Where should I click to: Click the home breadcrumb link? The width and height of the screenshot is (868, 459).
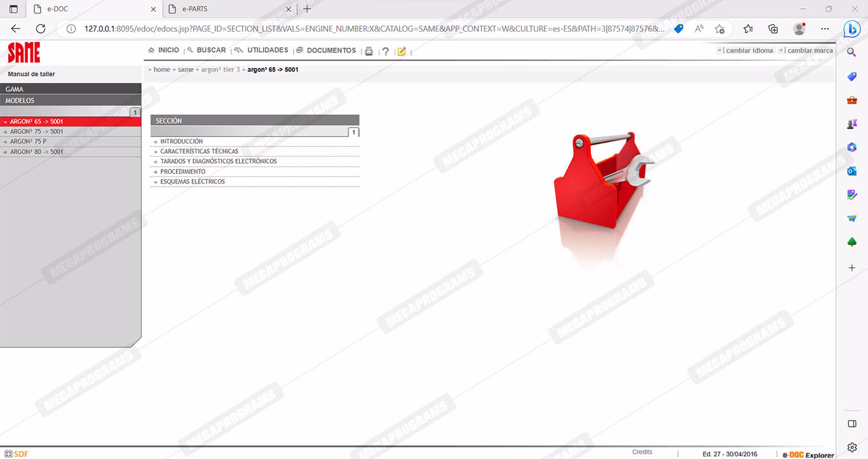point(161,69)
